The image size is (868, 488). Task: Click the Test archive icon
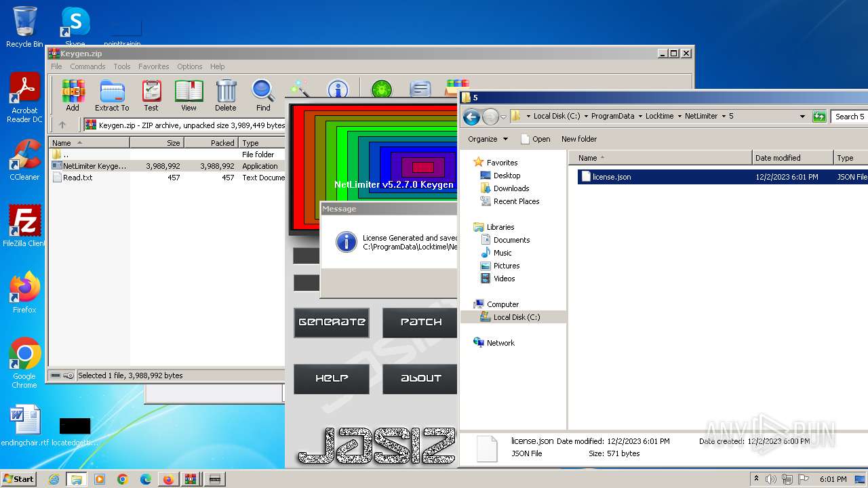[x=151, y=96]
